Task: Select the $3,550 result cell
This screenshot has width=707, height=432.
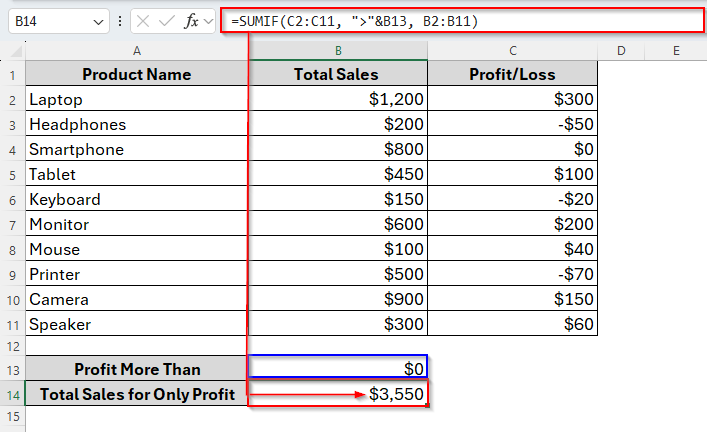Action: click(338, 394)
